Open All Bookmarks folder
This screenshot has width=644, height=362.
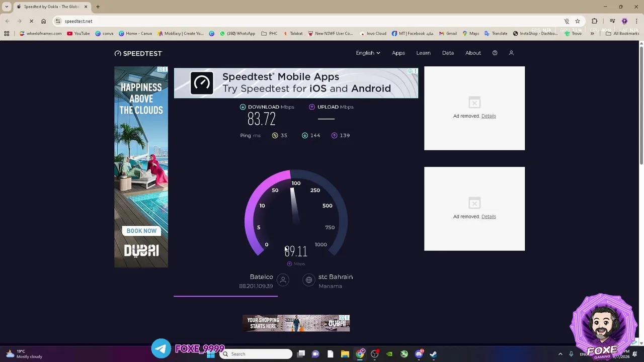click(622, 33)
